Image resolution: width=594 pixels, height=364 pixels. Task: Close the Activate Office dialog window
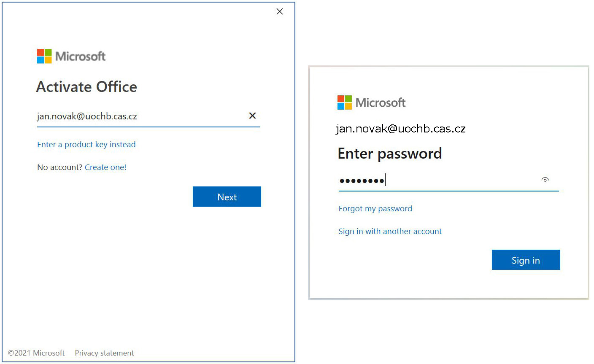[x=280, y=12]
